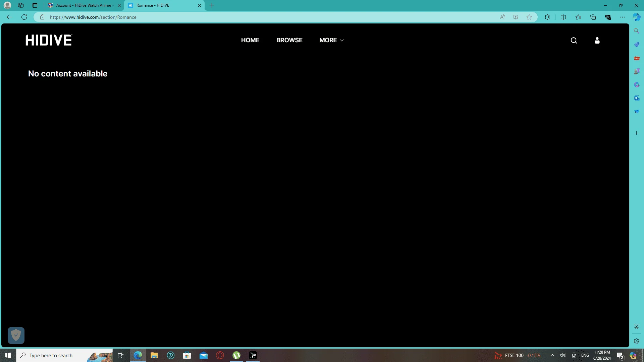Open the Copilot sidebar icon
Image resolution: width=644 pixels, height=362 pixels.
tap(637, 17)
